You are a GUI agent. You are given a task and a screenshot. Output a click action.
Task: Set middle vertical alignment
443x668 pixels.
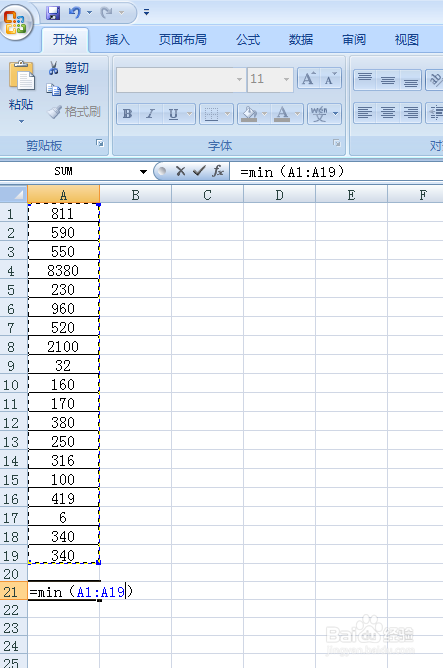(x=388, y=79)
